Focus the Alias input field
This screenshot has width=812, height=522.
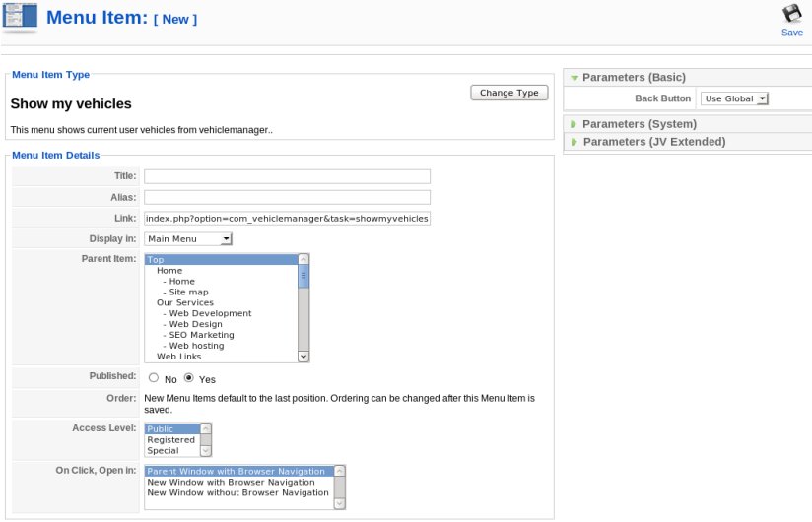[x=287, y=197]
